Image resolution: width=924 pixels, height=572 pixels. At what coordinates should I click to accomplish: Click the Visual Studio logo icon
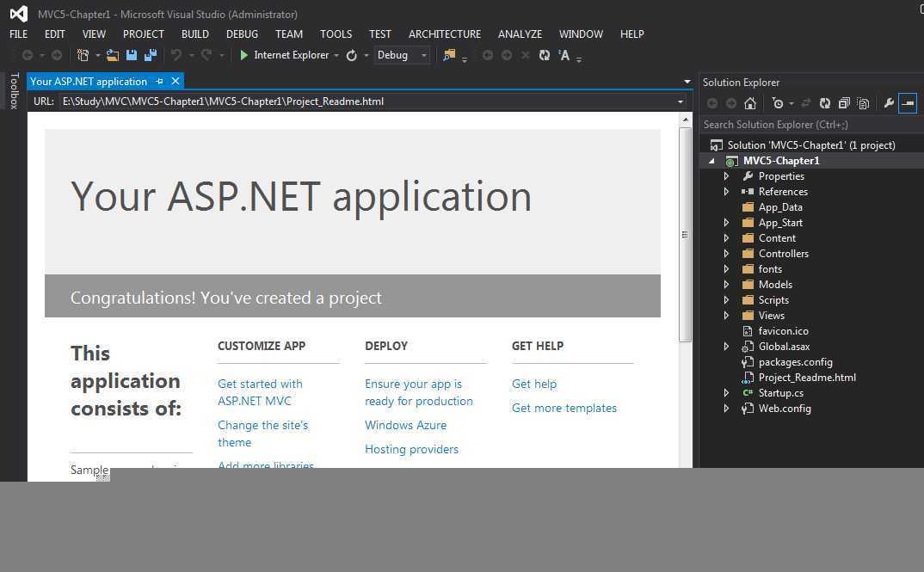point(19,13)
